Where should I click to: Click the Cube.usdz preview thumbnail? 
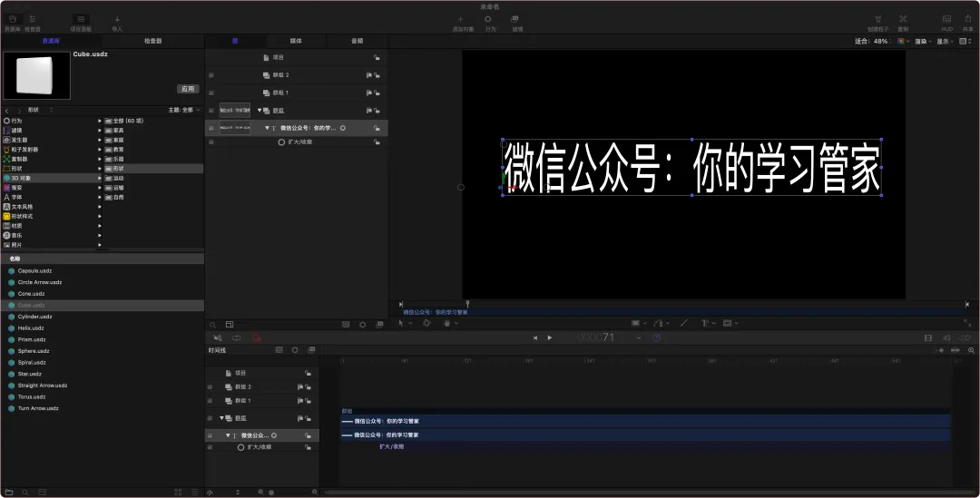click(37, 75)
